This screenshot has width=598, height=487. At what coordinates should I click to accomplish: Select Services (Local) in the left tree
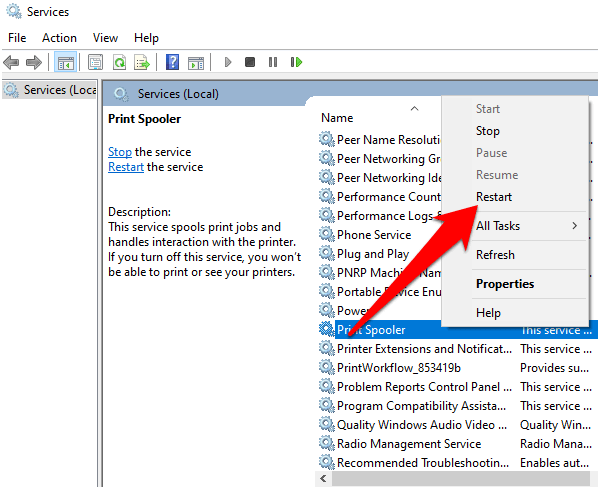50,90
